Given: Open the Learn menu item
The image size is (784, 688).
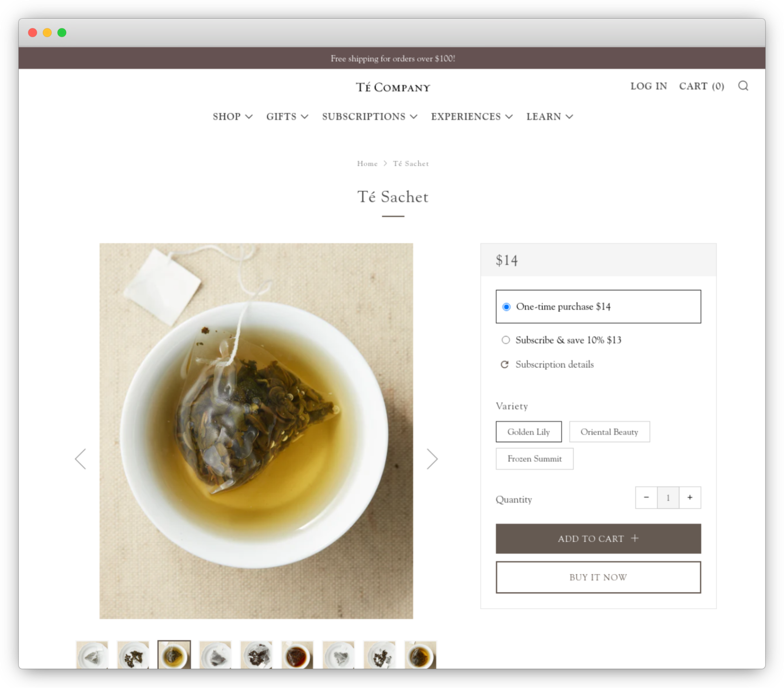Looking at the screenshot, I should coord(549,116).
